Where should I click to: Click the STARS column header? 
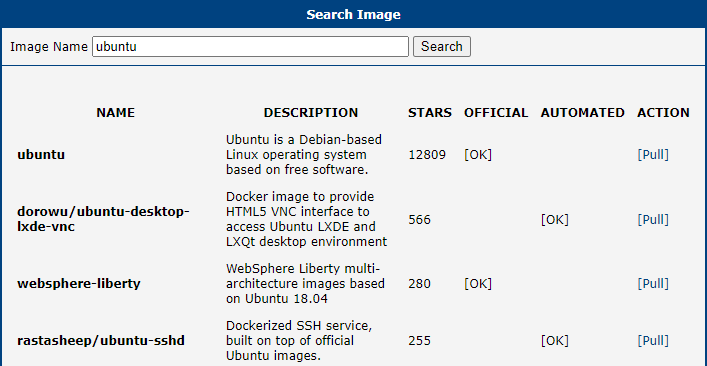coord(430,113)
